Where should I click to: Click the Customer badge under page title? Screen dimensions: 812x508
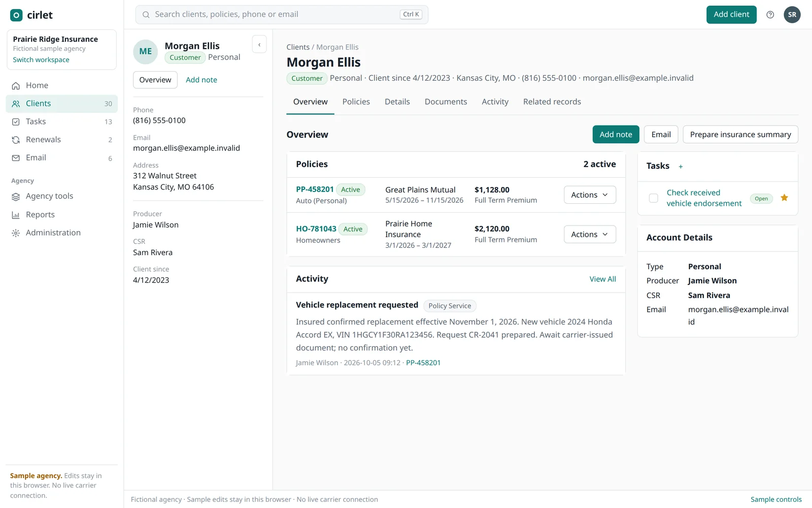pos(307,78)
